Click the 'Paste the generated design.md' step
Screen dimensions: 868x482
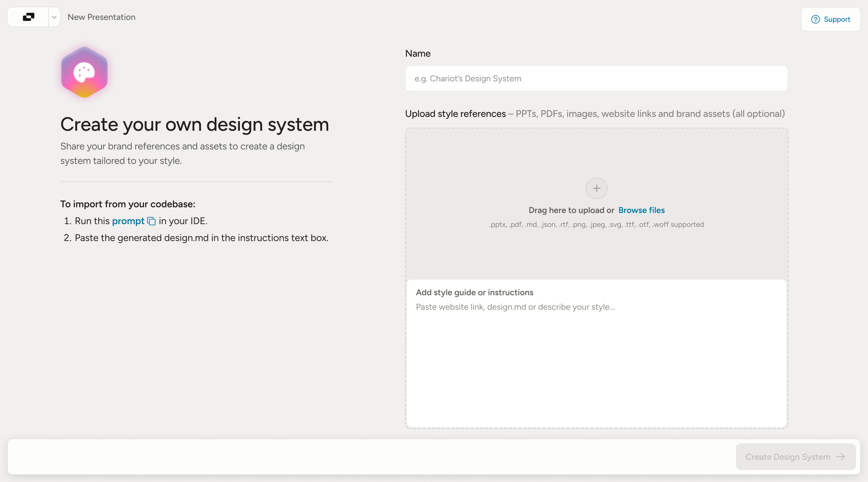pos(201,238)
